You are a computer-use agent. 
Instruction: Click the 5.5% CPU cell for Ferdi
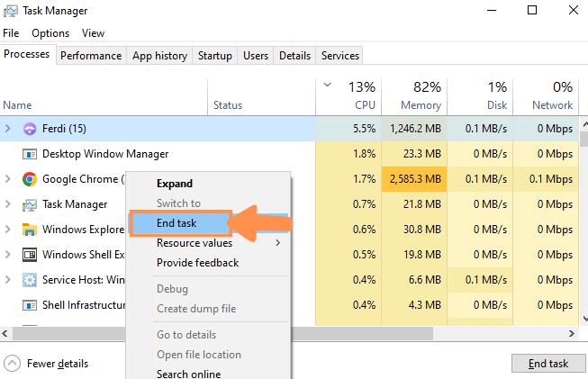tap(348, 129)
